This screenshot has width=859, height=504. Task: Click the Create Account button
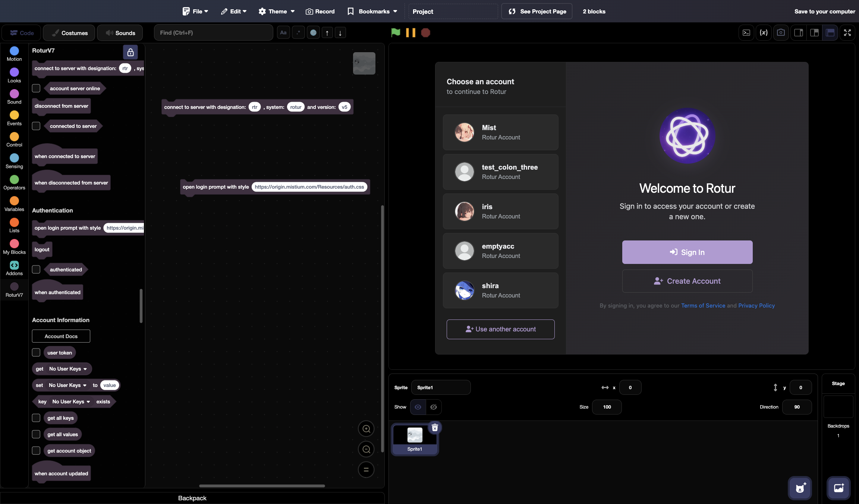(687, 281)
